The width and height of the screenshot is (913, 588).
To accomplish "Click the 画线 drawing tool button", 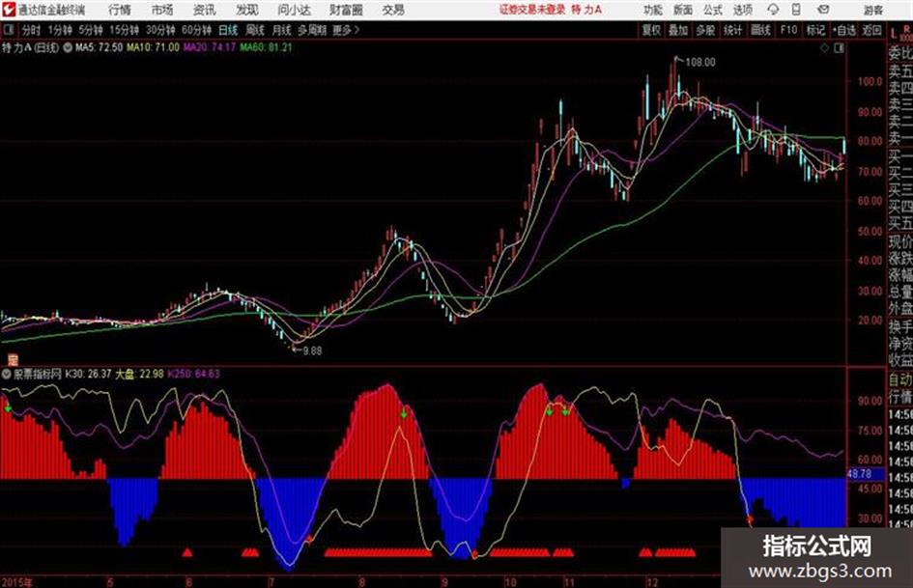I will tap(760, 30).
